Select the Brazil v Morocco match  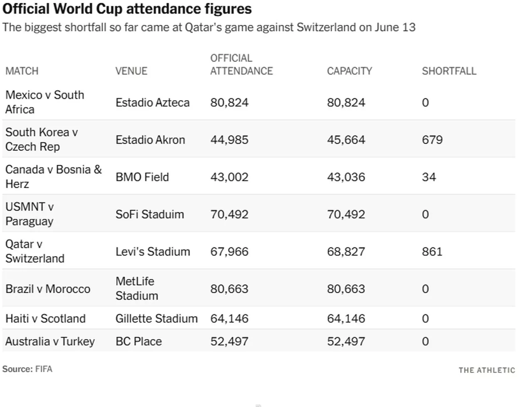(48, 289)
